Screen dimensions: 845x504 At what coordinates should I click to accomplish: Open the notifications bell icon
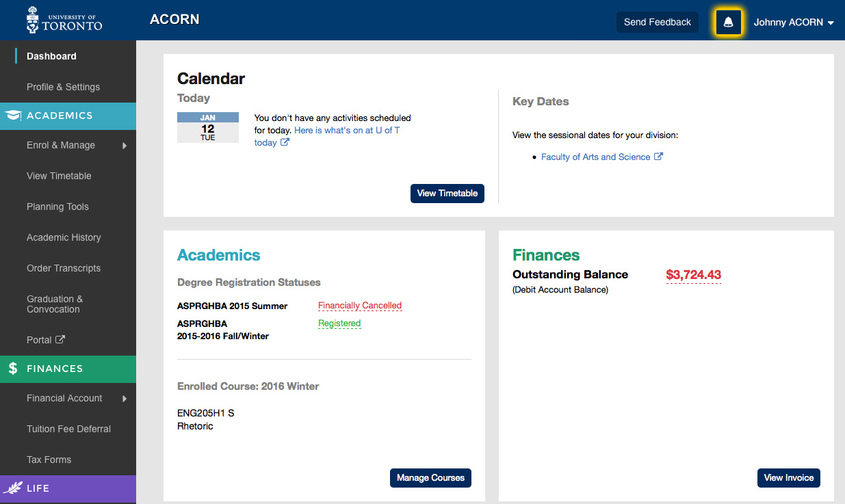[x=728, y=23]
